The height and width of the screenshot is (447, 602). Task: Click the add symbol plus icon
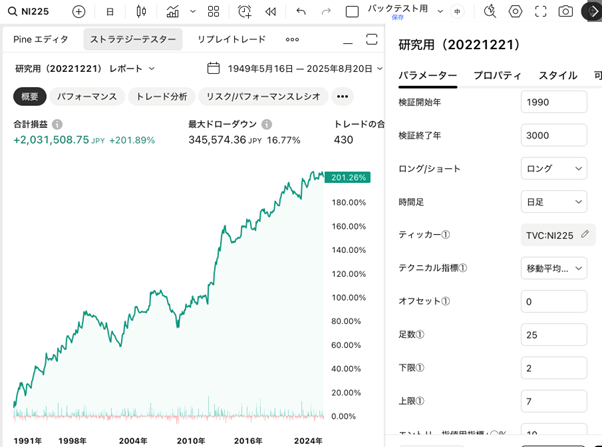coord(79,12)
